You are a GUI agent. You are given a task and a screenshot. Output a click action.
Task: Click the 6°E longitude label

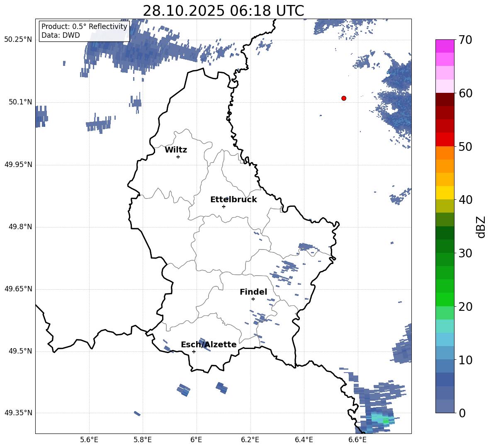196,440
